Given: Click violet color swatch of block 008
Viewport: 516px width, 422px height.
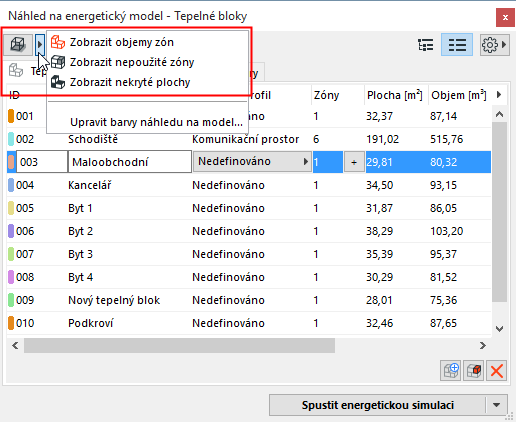Looking at the screenshot, I should click(x=11, y=277).
